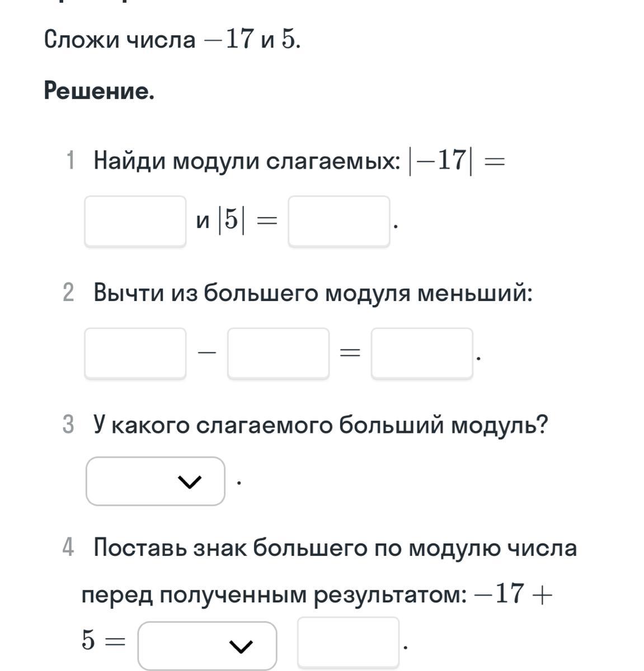Click the 'Решение.' heading
644x671 pixels.
99,91
